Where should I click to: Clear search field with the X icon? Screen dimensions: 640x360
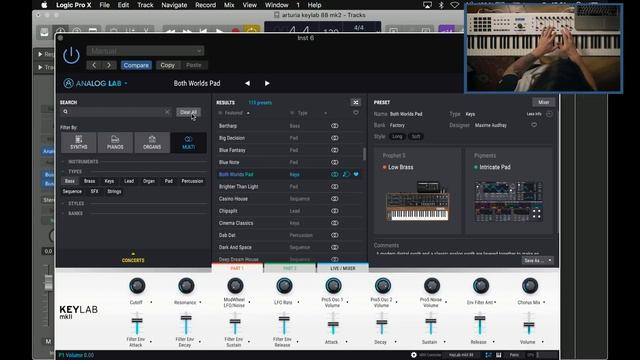[167, 112]
